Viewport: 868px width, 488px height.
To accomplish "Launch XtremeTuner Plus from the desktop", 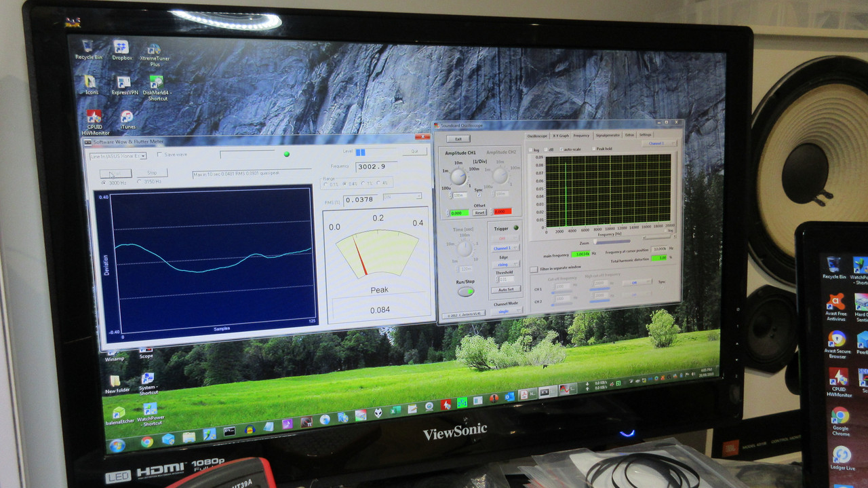I will (x=155, y=54).
